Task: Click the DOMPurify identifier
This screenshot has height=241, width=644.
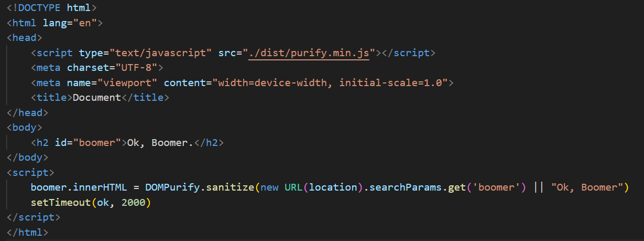Action: click(173, 187)
